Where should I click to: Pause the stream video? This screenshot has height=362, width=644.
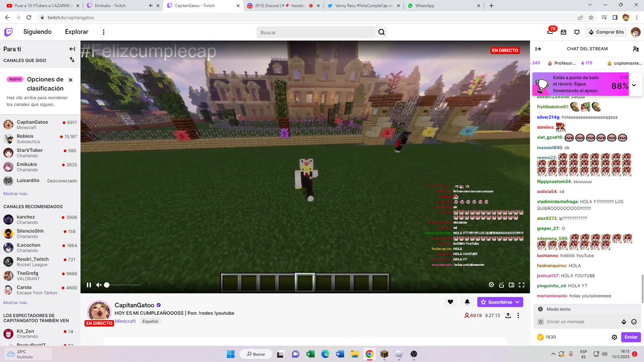click(89, 285)
